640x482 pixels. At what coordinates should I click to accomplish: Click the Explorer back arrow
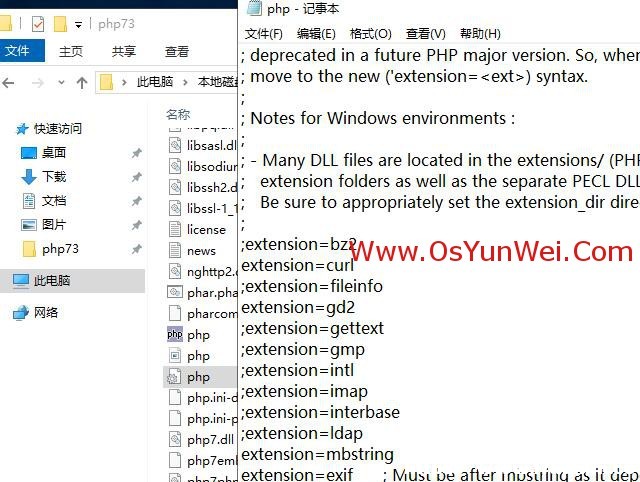[8, 83]
